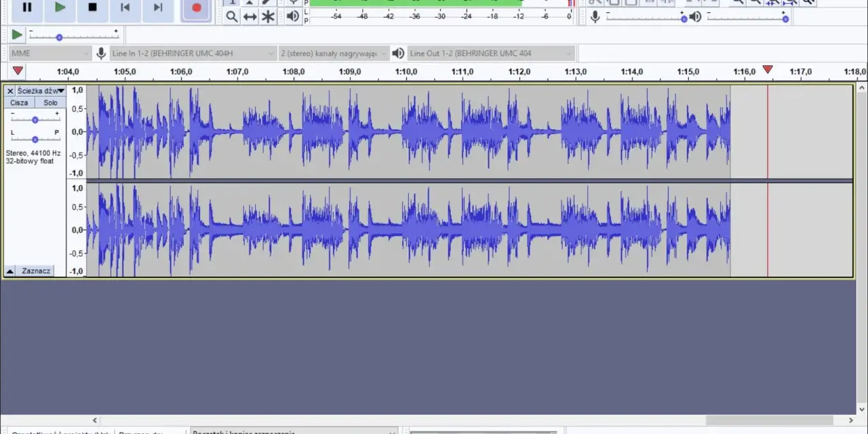The image size is (868, 434).
Task: Skip to end of the track
Action: click(157, 7)
